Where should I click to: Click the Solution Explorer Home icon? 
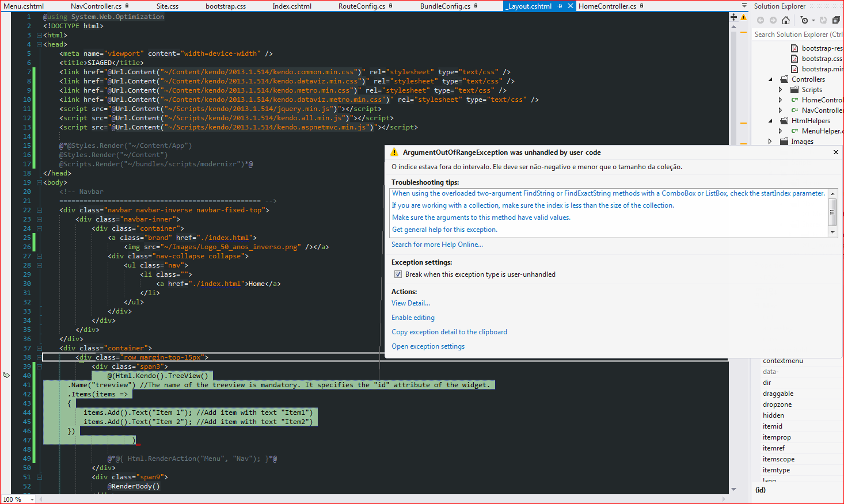pos(785,20)
